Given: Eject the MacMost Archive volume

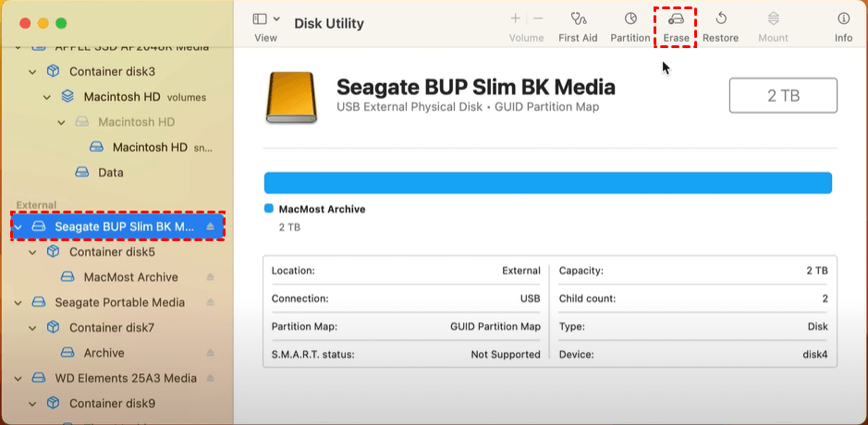Looking at the screenshot, I should pos(210,277).
